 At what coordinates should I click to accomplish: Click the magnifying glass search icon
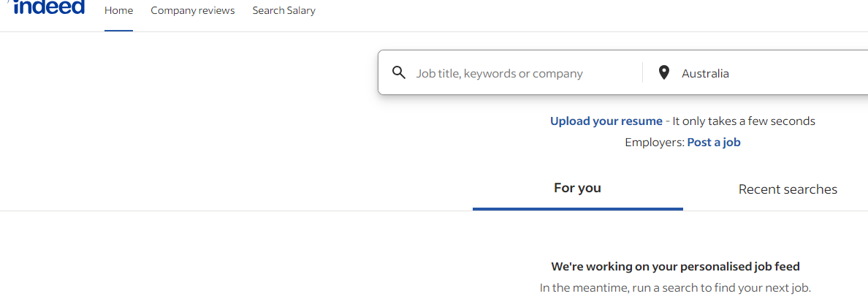399,72
